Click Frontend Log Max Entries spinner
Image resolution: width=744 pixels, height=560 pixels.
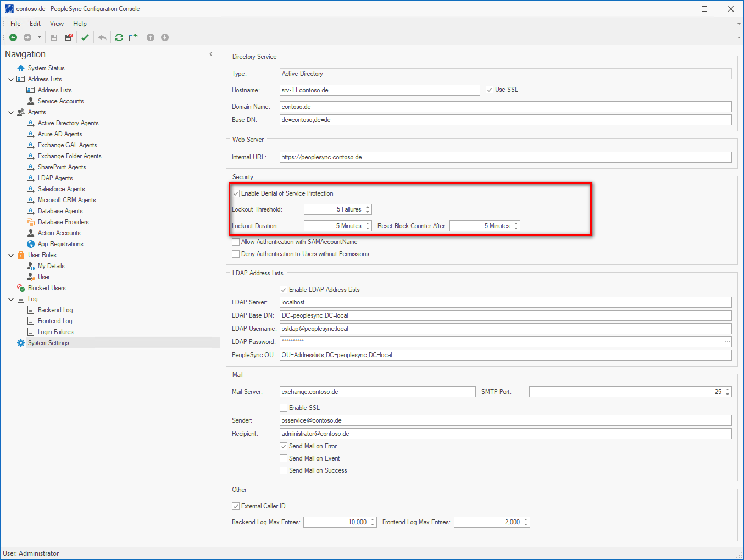click(x=526, y=522)
